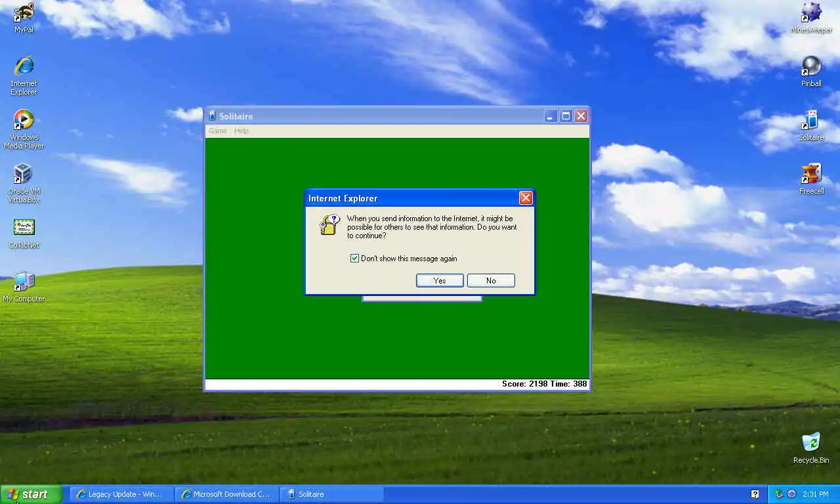Viewport: 840px width, 504px height.
Task: Click the Solitaire taskbar button
Action: click(x=332, y=494)
